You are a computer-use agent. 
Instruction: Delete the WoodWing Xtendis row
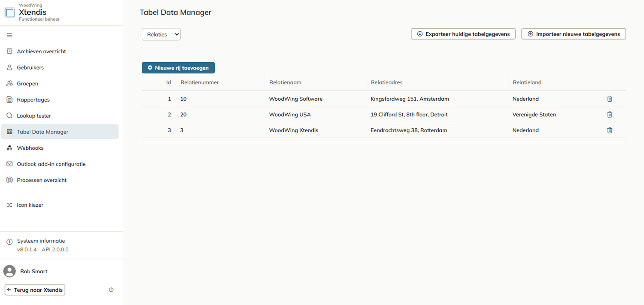pos(610,130)
